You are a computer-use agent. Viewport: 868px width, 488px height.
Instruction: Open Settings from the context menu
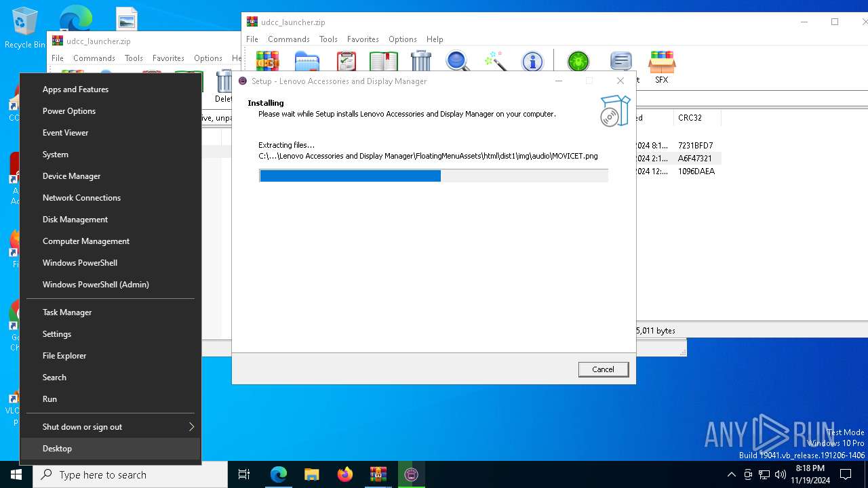pyautogui.click(x=111, y=333)
